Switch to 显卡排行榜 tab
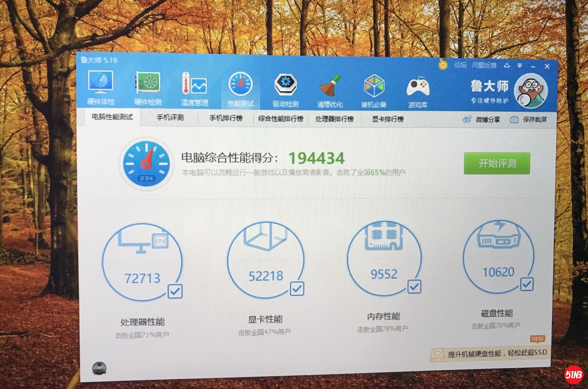The height and width of the screenshot is (389, 588). tap(388, 119)
